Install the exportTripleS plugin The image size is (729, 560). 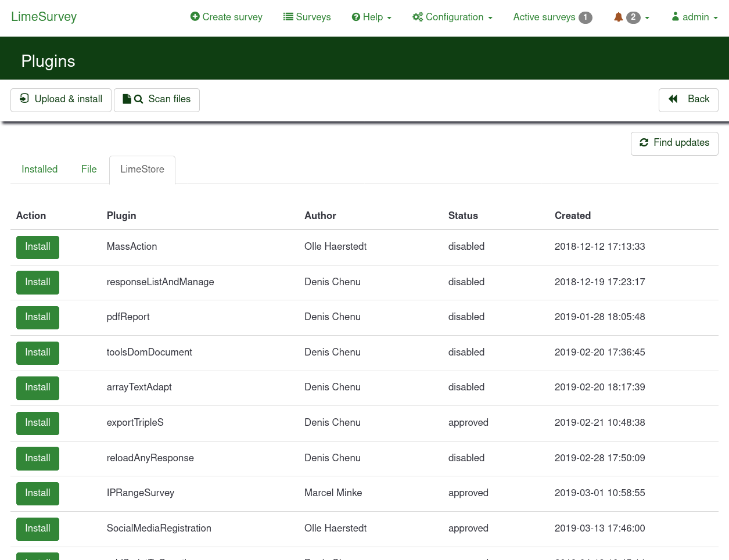tap(38, 423)
